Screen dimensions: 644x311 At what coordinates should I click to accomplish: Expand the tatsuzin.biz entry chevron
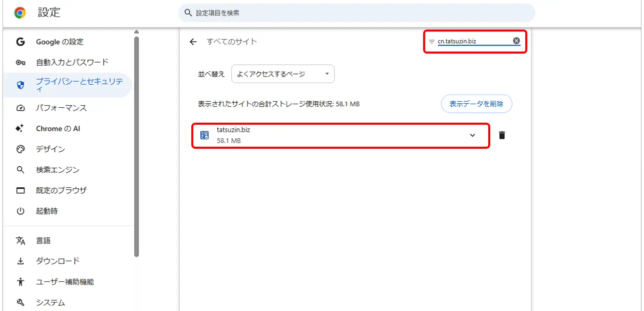tap(472, 135)
